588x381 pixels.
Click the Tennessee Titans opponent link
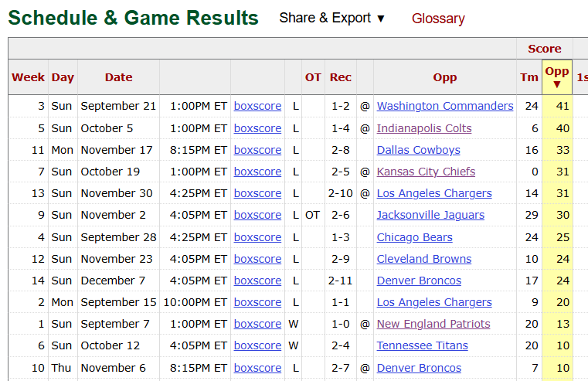click(x=422, y=345)
